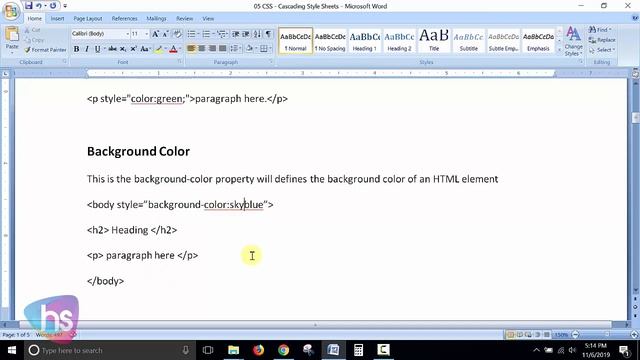This screenshot has height=360, width=640.
Task: Toggle Italic formatting
Action: coord(87,49)
